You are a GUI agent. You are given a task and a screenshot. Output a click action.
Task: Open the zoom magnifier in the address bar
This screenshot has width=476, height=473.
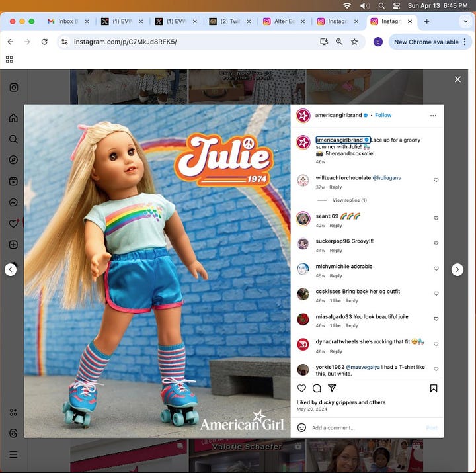coord(339,42)
